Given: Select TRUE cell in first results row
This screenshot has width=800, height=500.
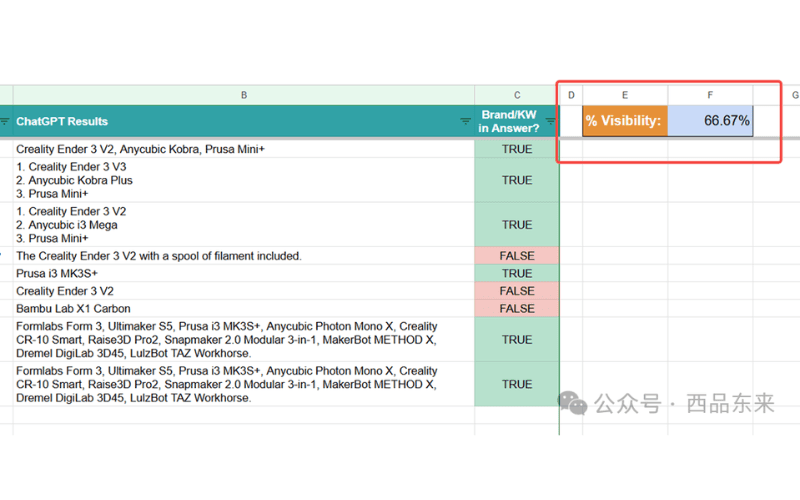Looking at the screenshot, I should (517, 149).
